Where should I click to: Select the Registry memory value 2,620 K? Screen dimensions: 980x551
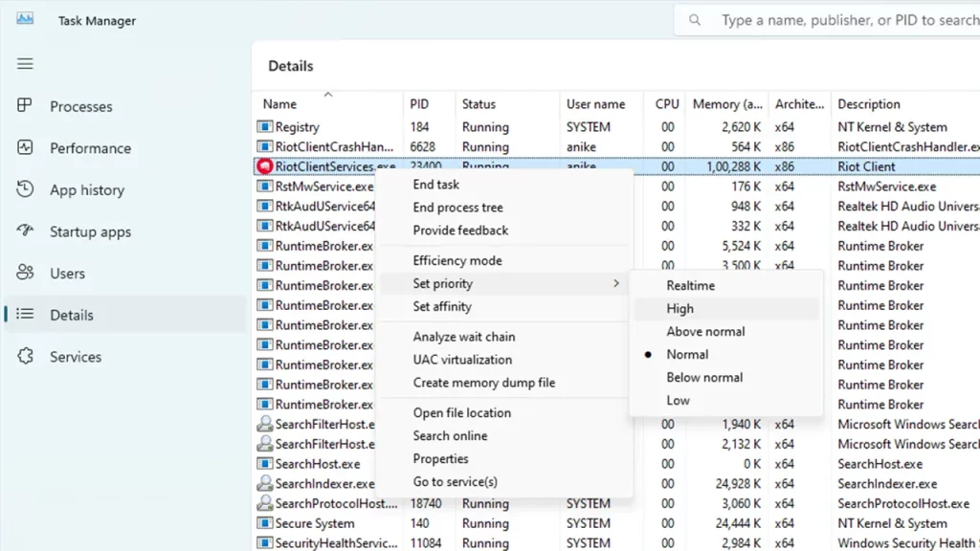(x=742, y=127)
